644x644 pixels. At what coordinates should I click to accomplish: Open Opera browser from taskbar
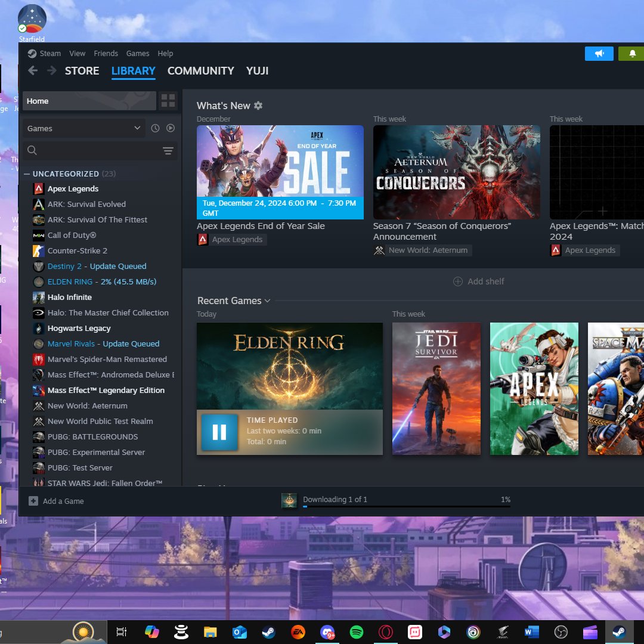(386, 631)
